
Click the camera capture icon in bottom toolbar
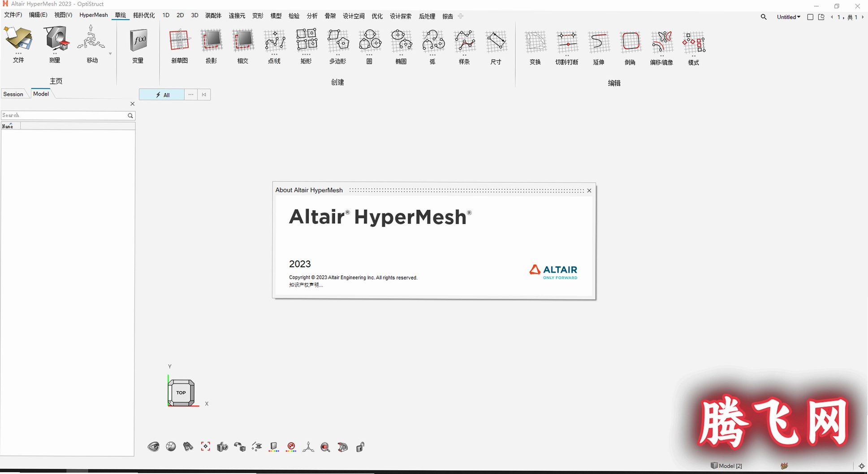tap(222, 447)
